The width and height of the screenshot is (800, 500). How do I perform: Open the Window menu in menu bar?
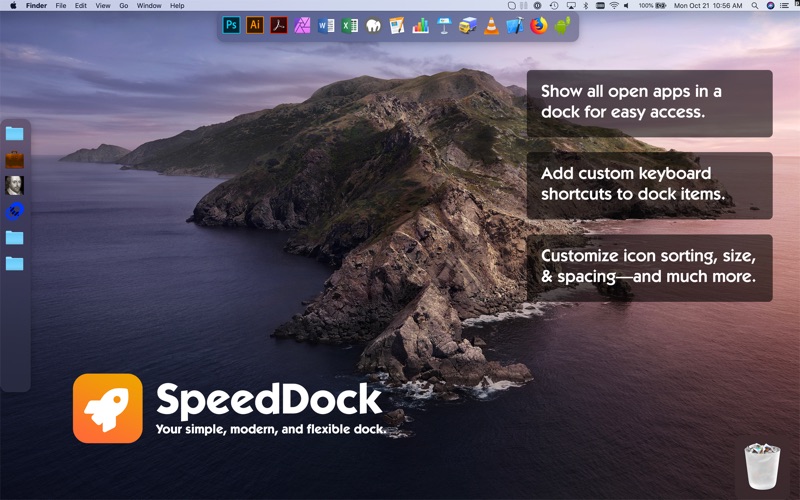click(149, 6)
